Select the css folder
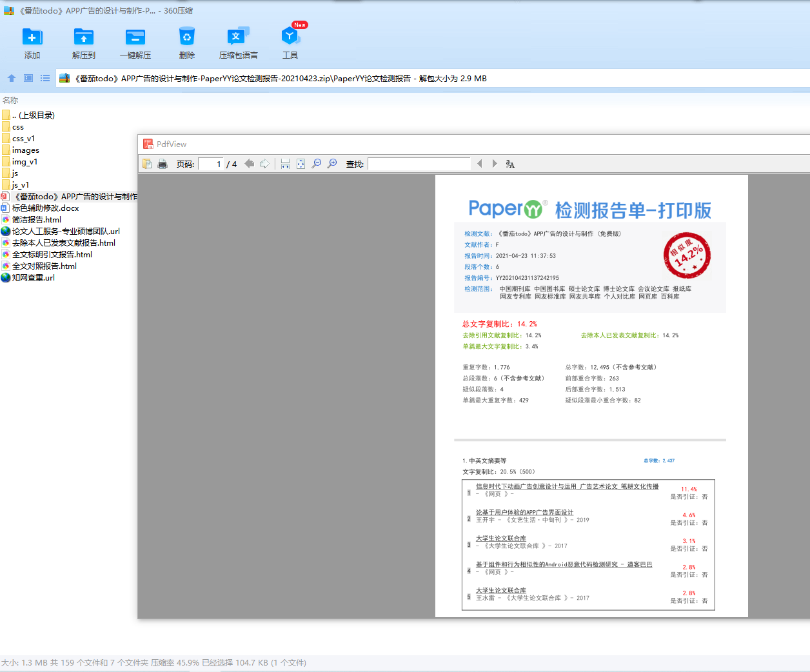The image size is (810, 672). (13, 126)
